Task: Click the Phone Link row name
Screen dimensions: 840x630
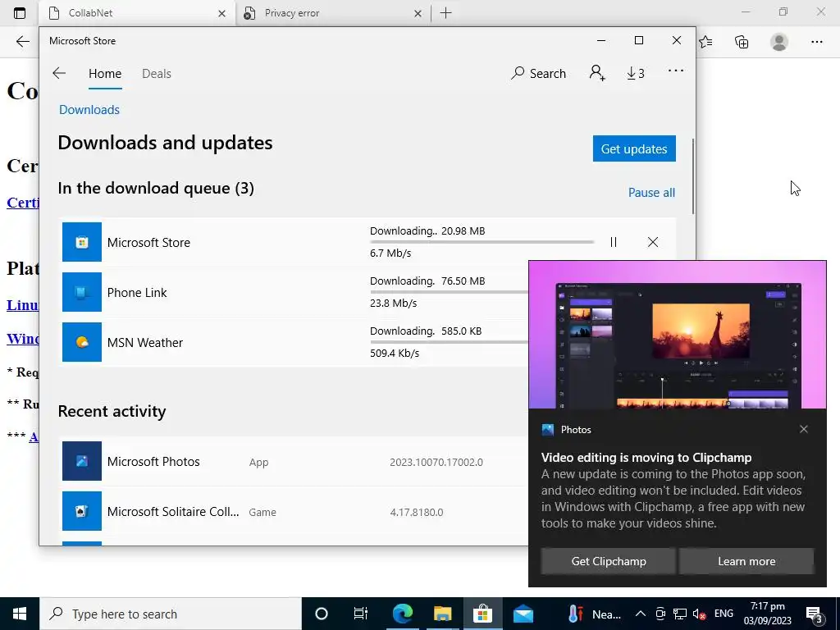Action: 137,293
